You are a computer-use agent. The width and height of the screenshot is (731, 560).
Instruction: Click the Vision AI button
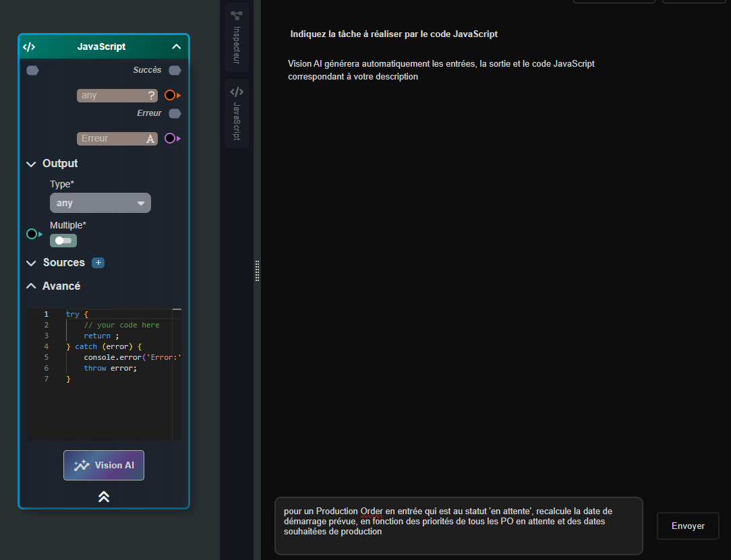[x=104, y=465]
